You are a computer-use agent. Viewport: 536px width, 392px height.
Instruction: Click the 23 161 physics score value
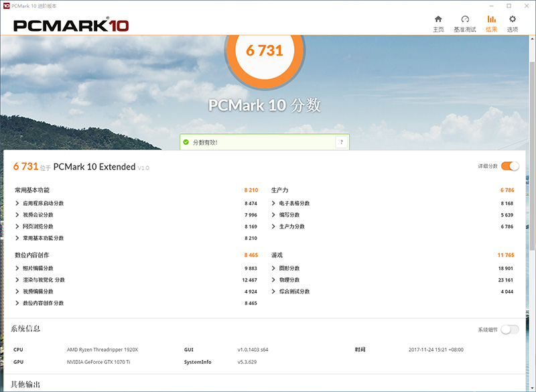[506, 280]
